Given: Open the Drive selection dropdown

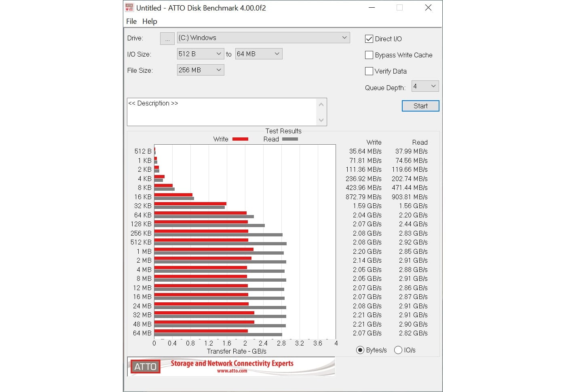Looking at the screenshot, I should 263,38.
